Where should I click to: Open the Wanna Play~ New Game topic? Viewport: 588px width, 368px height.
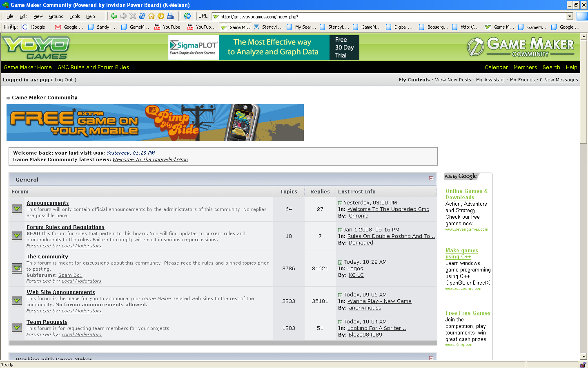pyautogui.click(x=379, y=301)
